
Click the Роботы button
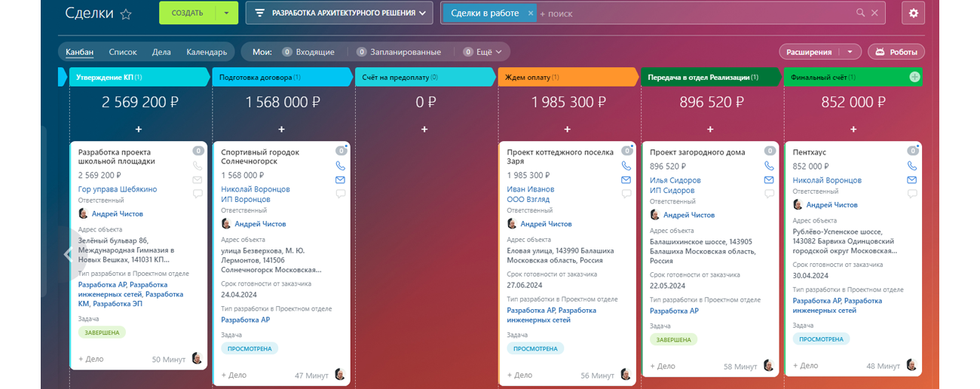click(896, 52)
